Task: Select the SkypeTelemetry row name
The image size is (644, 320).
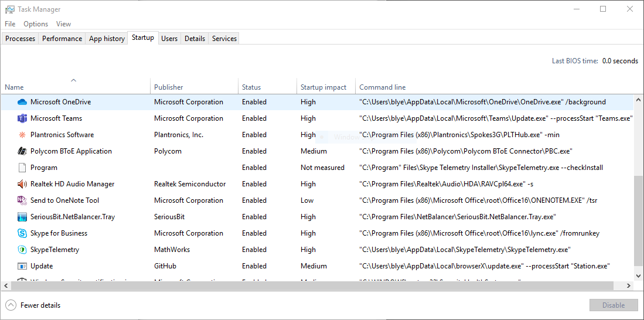Action: (55, 250)
